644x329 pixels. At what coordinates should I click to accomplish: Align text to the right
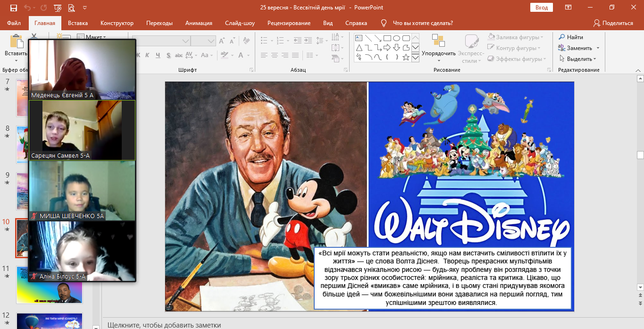pos(286,55)
